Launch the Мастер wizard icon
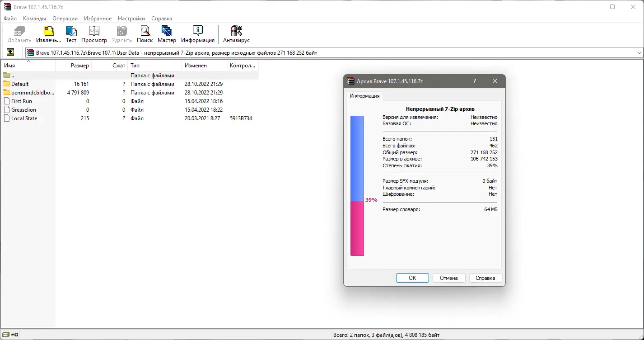Image resolution: width=644 pixels, height=340 pixels. tap(167, 31)
